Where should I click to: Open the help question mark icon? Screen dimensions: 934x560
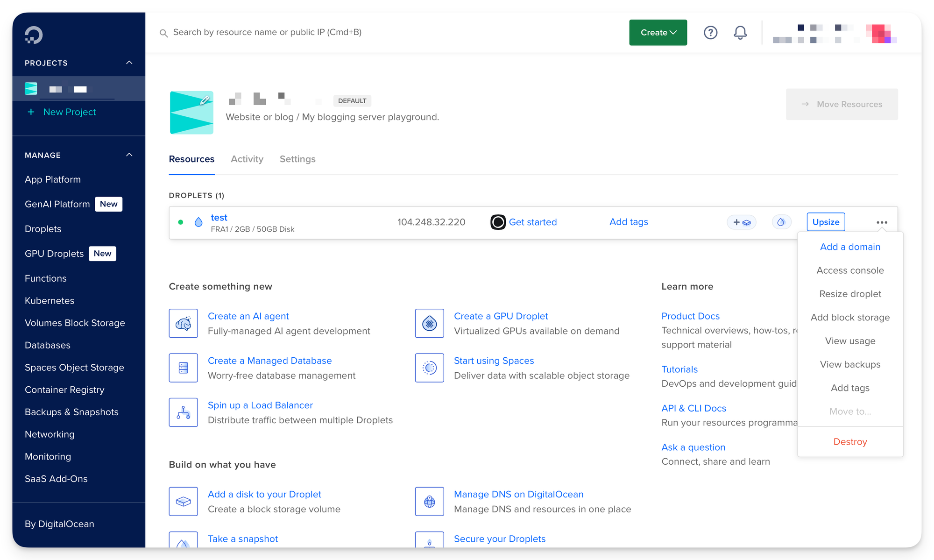710,33
